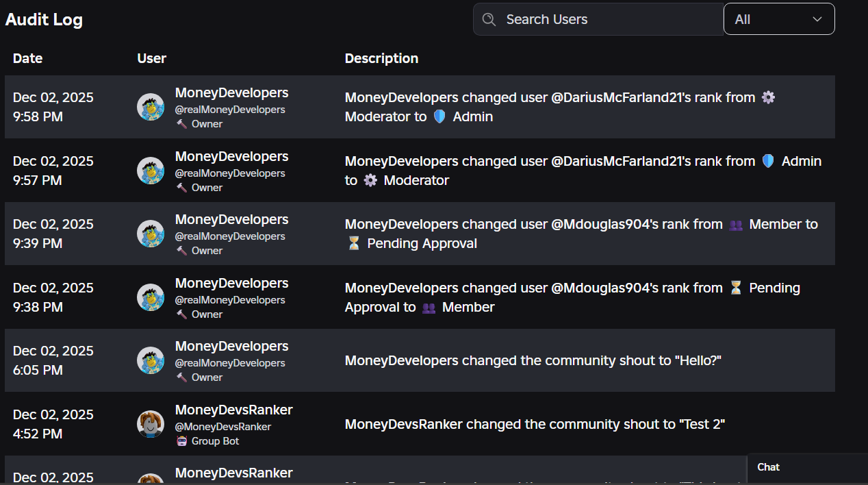This screenshot has height=485, width=868.
Task: Click the description mentioning shout "Hello?"
Action: [x=533, y=360]
